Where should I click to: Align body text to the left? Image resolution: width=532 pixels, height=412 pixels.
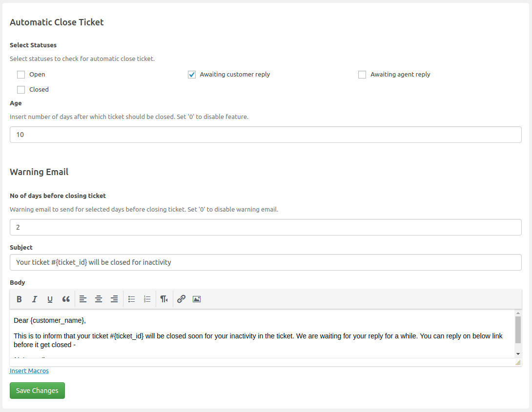click(83, 299)
